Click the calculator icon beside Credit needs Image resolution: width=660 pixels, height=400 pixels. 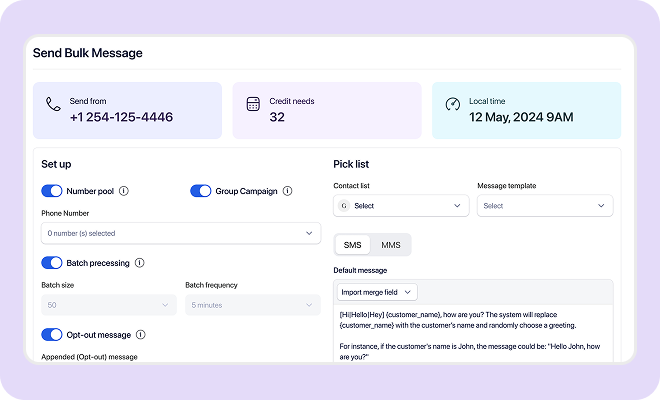[x=253, y=104]
